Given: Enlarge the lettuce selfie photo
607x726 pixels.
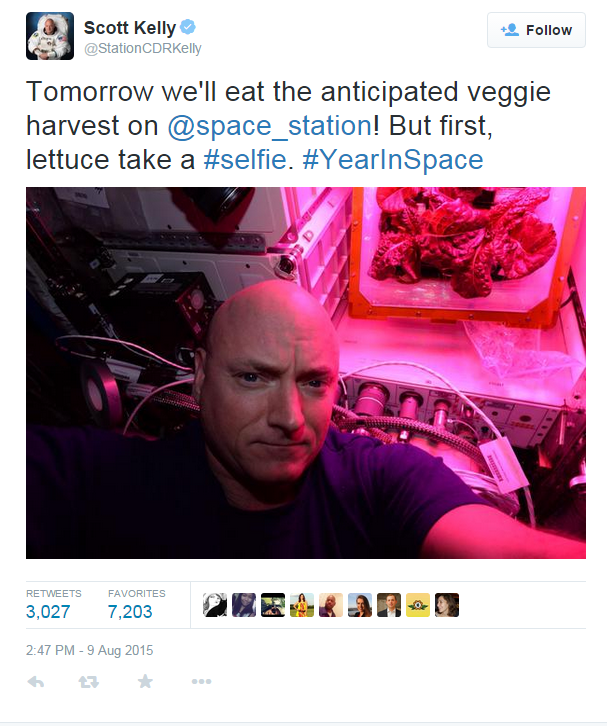Looking at the screenshot, I should (x=306, y=373).
